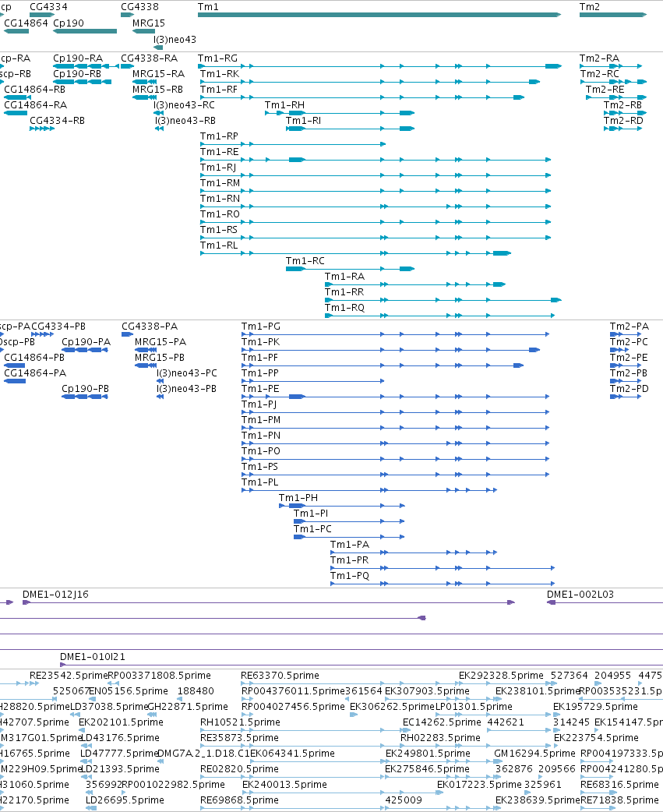
Task: Click EST EC14262.5prime
Action: 442,722
